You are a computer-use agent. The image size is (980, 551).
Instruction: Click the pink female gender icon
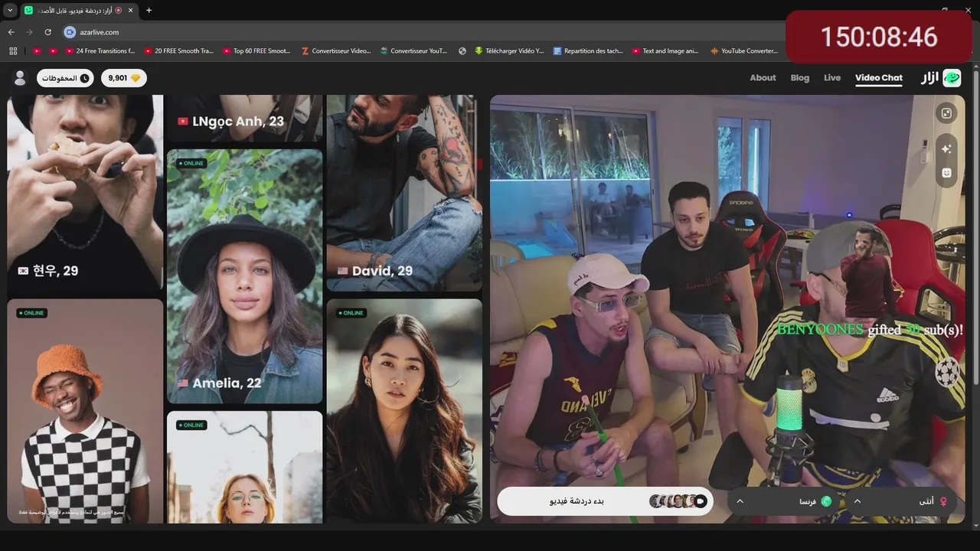click(x=943, y=501)
